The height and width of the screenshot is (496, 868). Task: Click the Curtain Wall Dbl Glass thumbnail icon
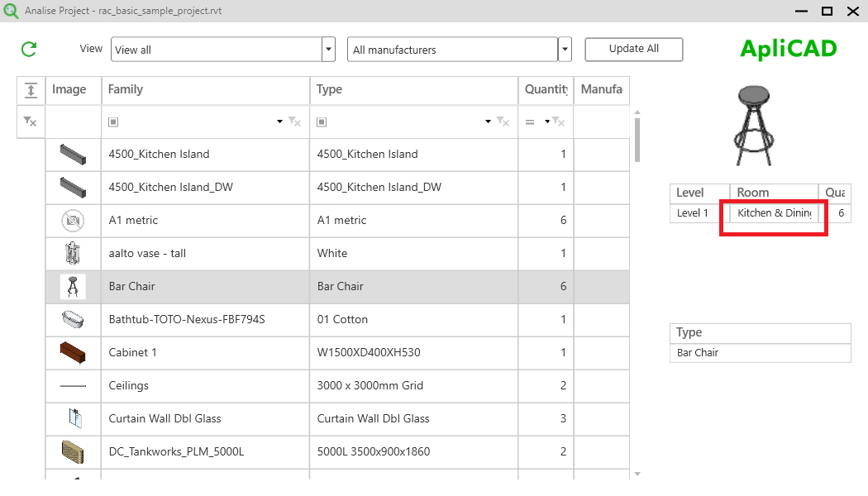tap(73, 418)
